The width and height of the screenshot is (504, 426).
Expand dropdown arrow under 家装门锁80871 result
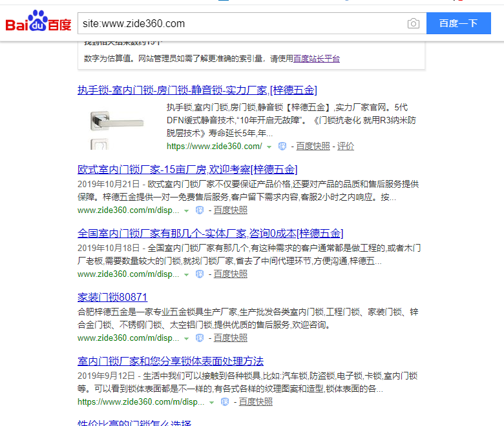point(186,339)
